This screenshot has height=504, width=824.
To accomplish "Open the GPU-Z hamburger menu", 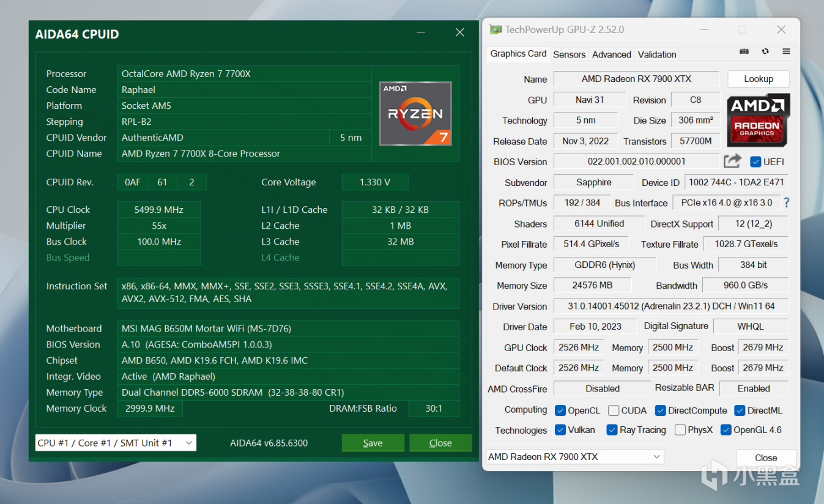I will point(786,52).
